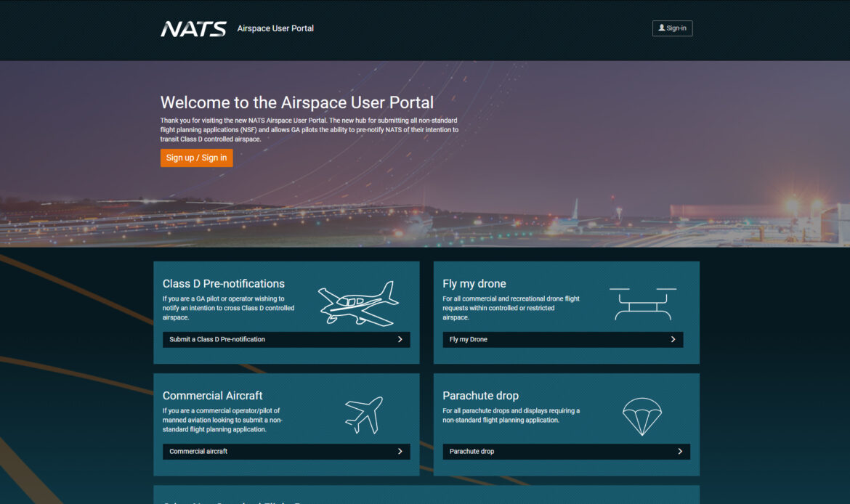The image size is (850, 504).
Task: Open the Commercial aircraft link bar
Action: point(286,452)
